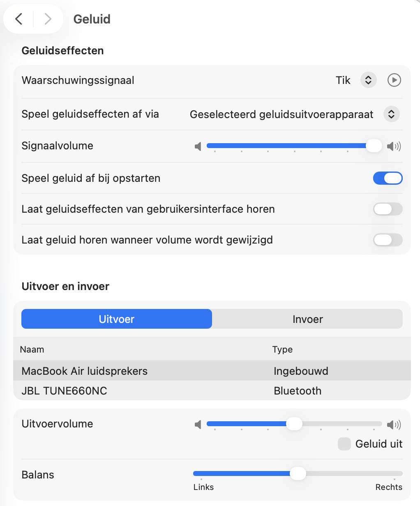
Task: Check the Geluid uit checkbox
Action: pos(344,444)
